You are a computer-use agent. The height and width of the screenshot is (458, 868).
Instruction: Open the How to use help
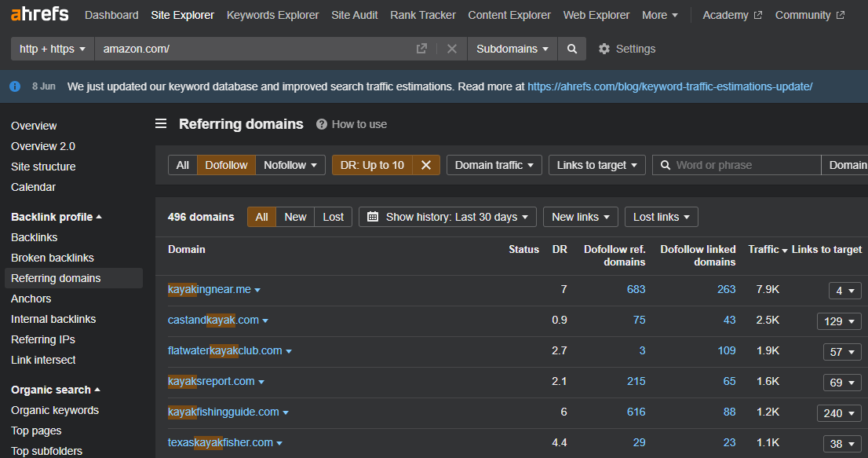(x=351, y=124)
